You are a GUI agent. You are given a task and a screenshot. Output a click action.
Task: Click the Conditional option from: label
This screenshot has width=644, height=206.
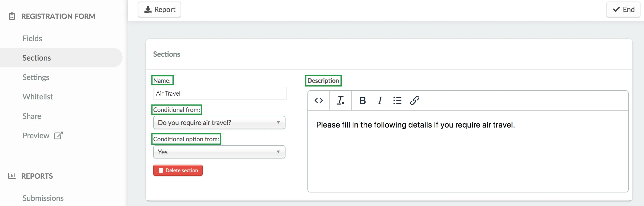click(186, 139)
